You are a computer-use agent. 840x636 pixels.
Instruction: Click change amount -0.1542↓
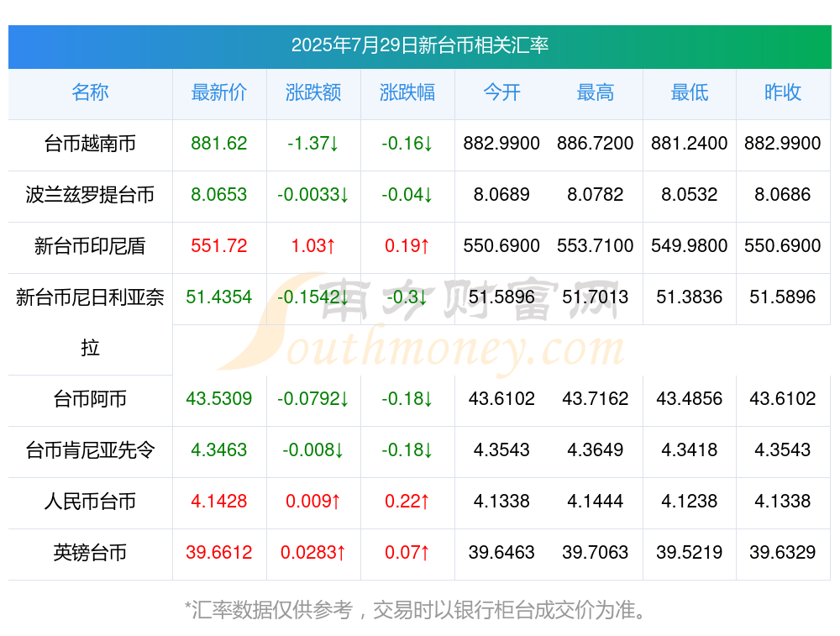313,297
